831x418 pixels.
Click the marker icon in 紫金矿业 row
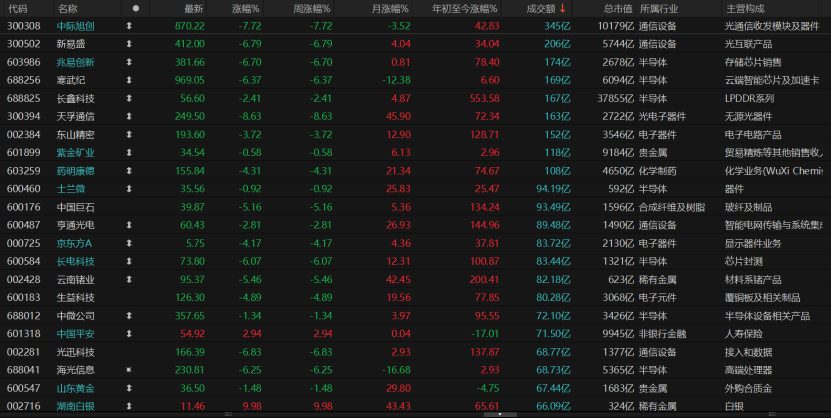[129, 153]
